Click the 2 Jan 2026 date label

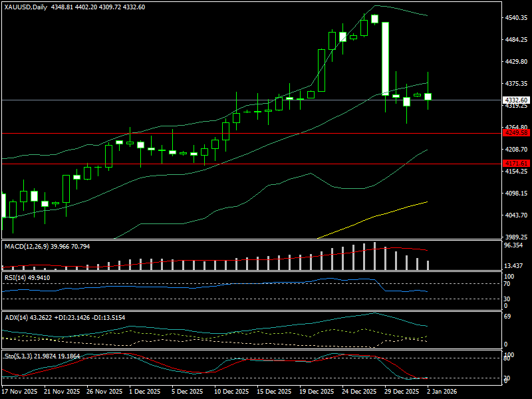click(443, 392)
